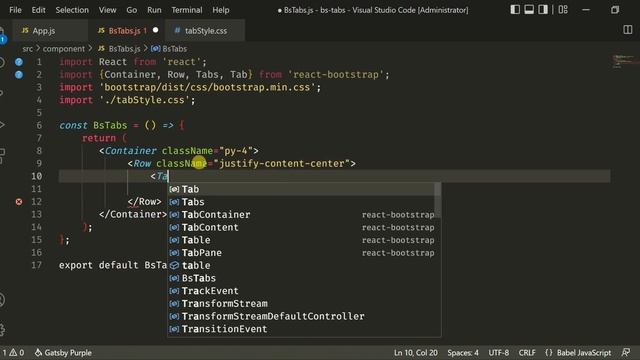Screen dimensions: 640x360
Task: Toggle secondary side bar layout icon
Action: pos(543,10)
